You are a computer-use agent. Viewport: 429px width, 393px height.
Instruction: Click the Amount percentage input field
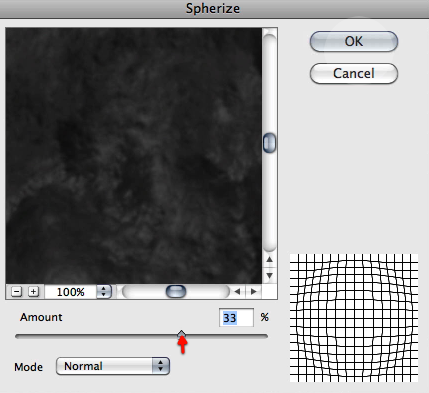click(x=236, y=318)
